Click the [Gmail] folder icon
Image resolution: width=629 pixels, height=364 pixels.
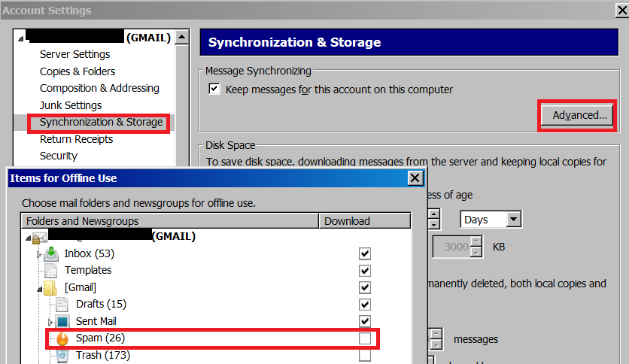51,288
